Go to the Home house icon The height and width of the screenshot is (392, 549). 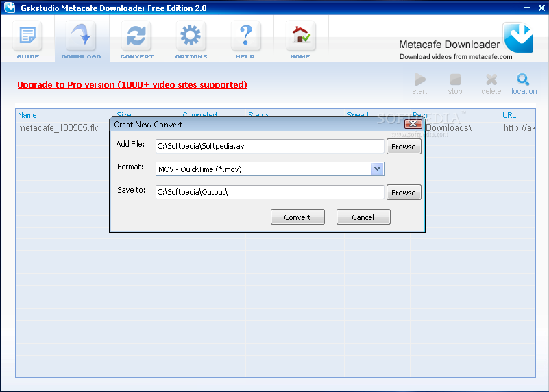[300, 36]
